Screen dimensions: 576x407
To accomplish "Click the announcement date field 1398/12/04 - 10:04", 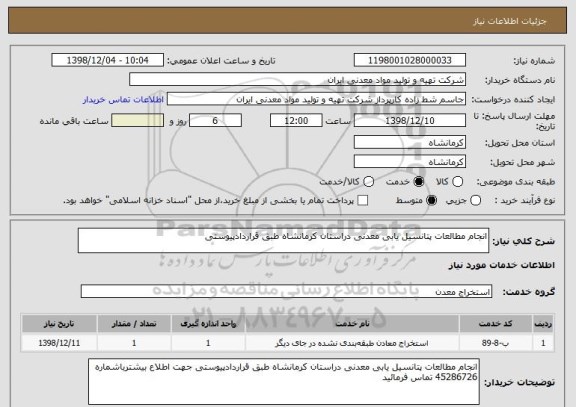I will click(108, 60).
